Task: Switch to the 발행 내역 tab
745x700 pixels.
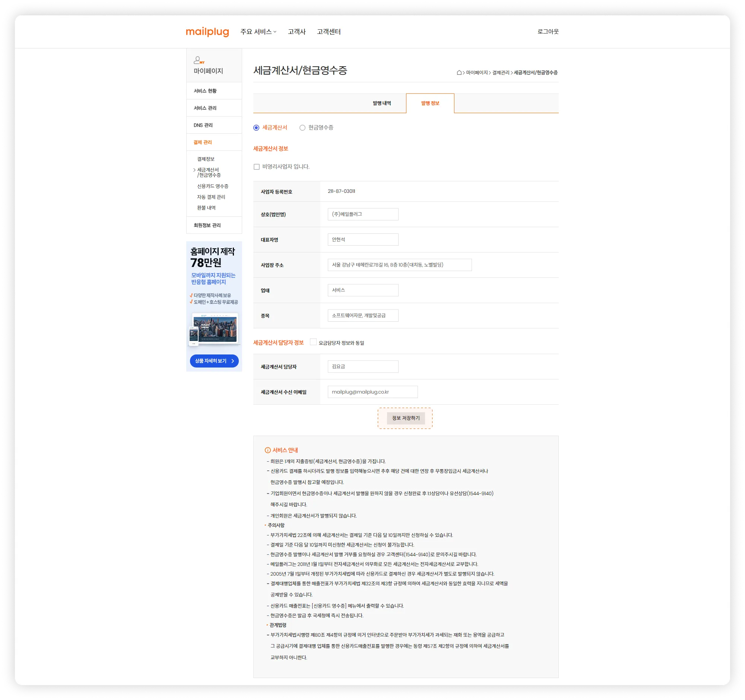Action: point(381,104)
